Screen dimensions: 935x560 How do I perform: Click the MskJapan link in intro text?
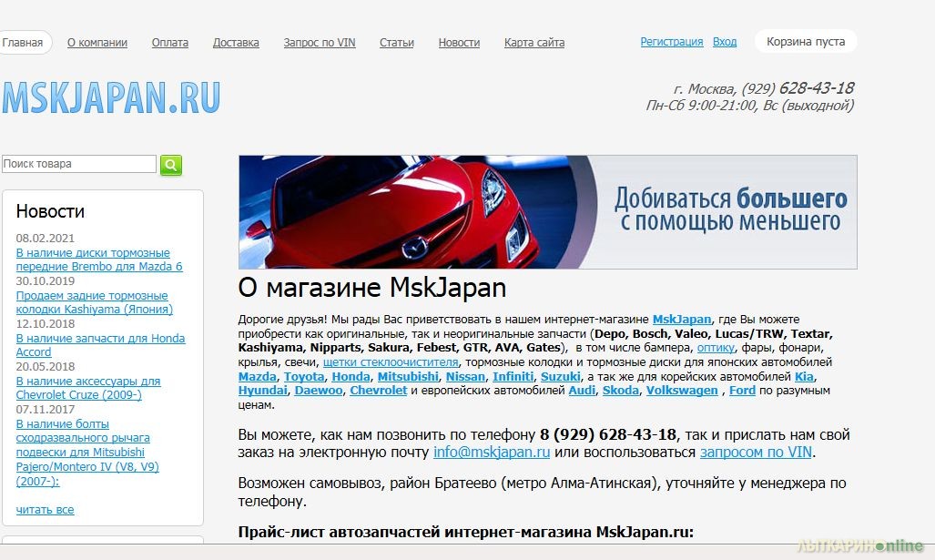[x=682, y=319]
